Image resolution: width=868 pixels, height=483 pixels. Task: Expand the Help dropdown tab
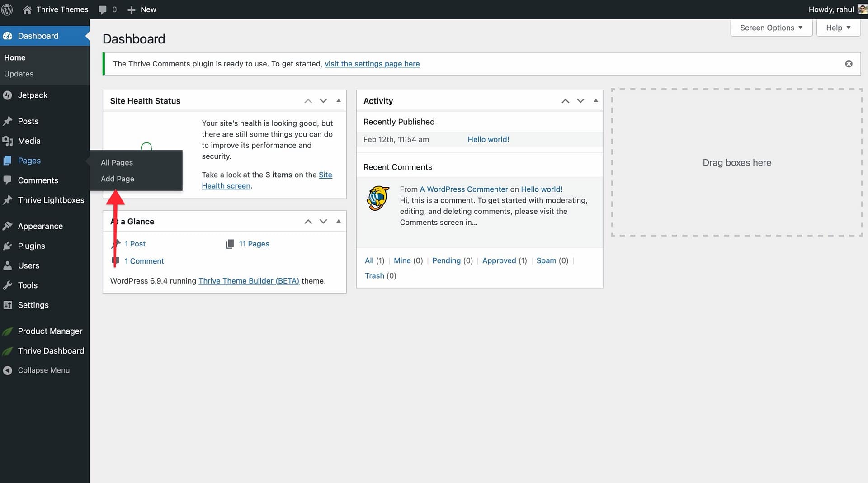[838, 28]
